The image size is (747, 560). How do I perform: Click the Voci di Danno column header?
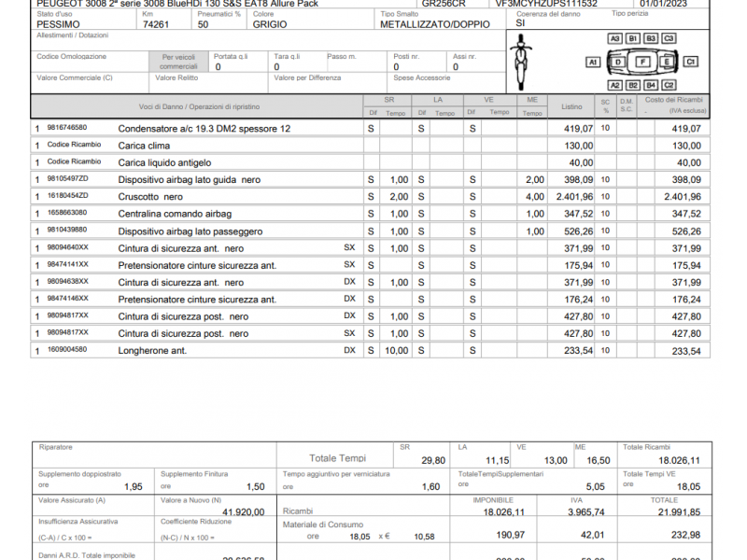pos(199,106)
